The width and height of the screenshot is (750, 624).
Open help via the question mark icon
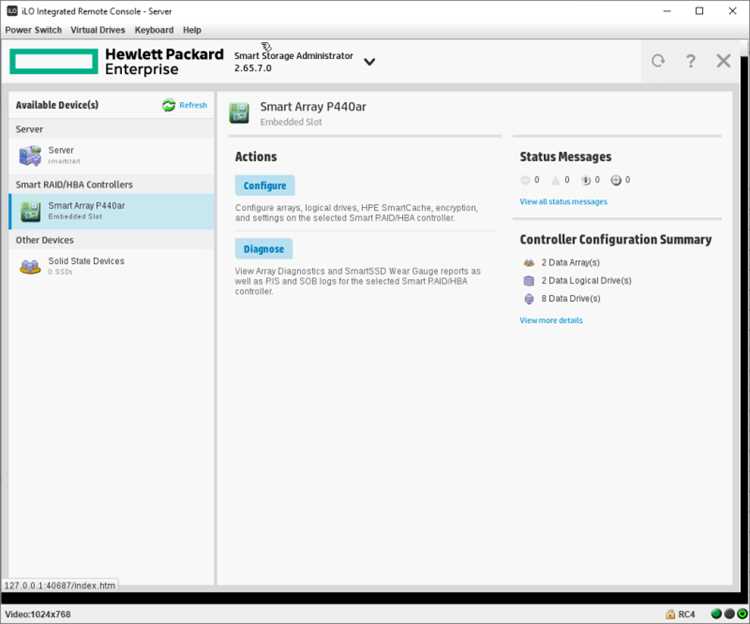[x=690, y=61]
